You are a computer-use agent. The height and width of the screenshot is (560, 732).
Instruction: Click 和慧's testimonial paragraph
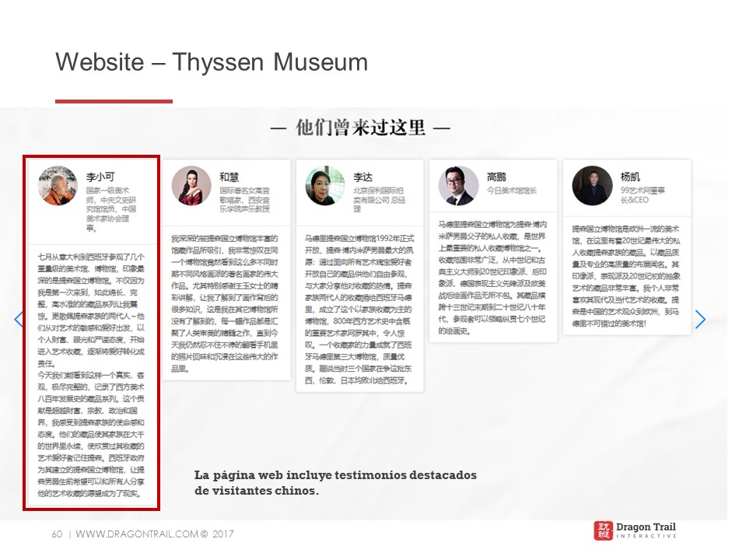tap(225, 303)
